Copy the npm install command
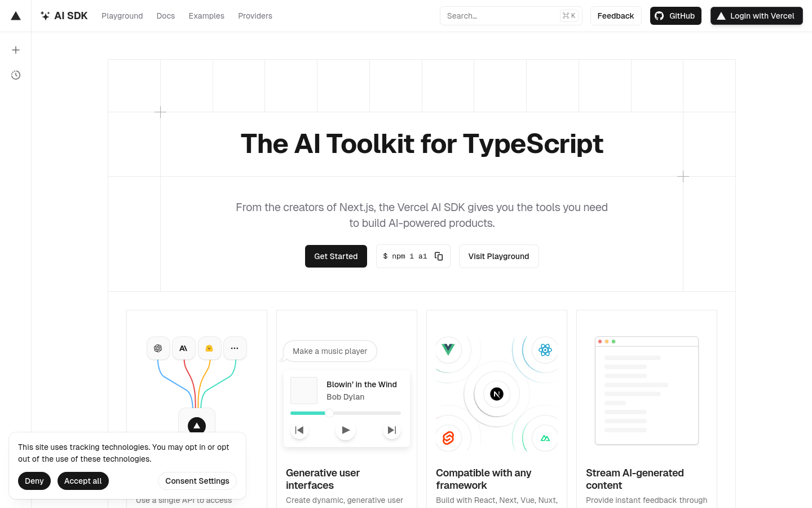Screen dimensions: 812x508 pos(439,256)
